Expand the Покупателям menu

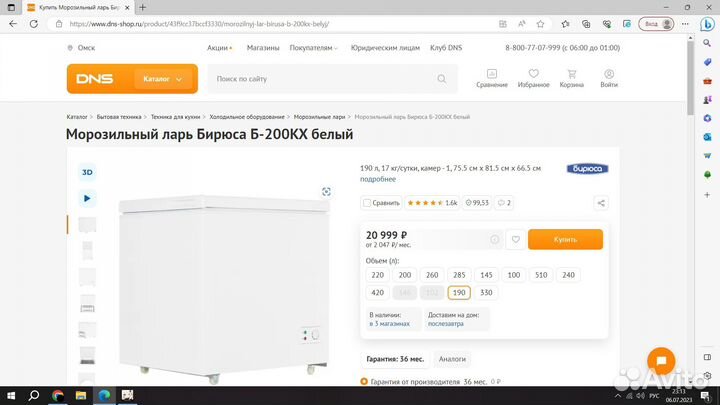(313, 48)
